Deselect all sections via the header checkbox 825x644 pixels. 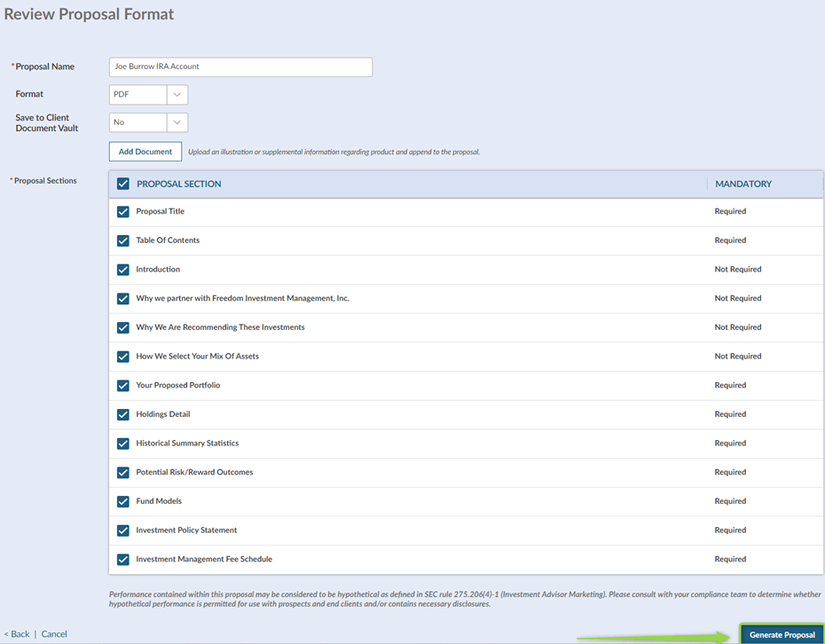click(x=122, y=184)
